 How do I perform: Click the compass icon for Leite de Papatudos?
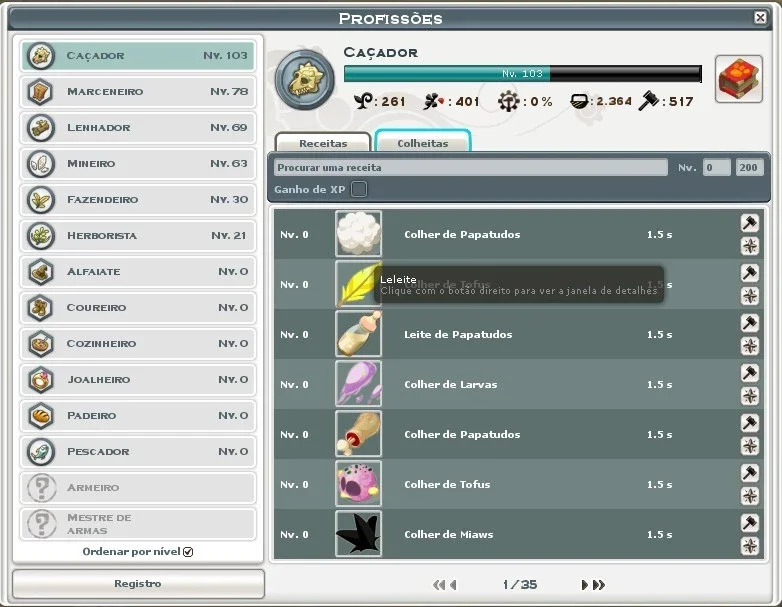[750, 346]
